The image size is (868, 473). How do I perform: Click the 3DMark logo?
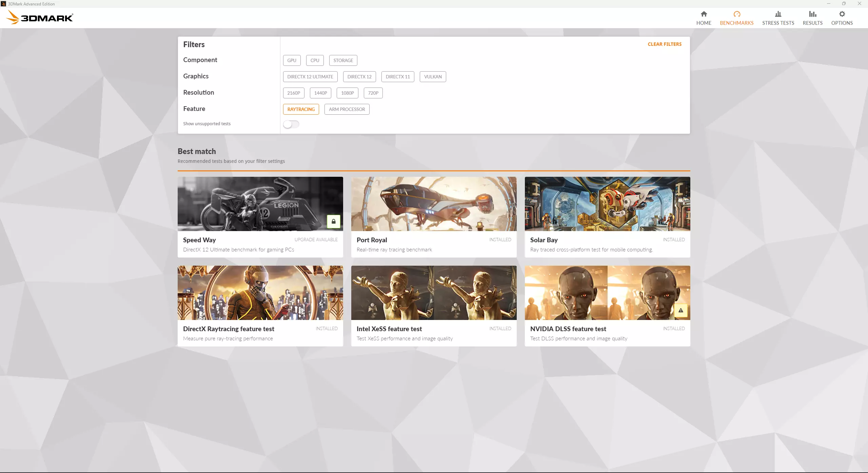coord(40,17)
